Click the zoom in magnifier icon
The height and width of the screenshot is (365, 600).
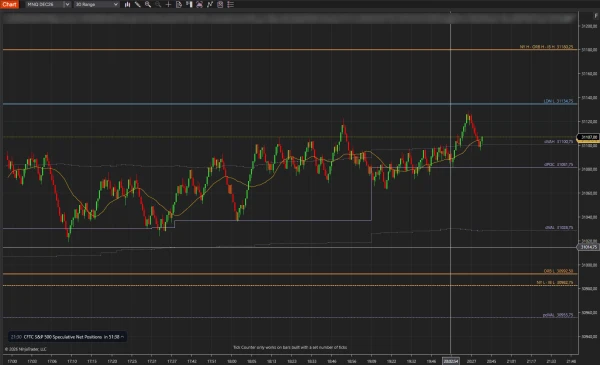coord(148,5)
